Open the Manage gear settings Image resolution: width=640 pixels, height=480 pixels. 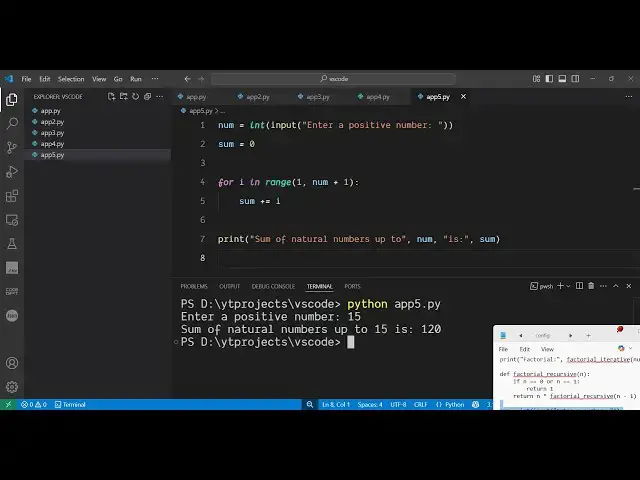point(12,387)
